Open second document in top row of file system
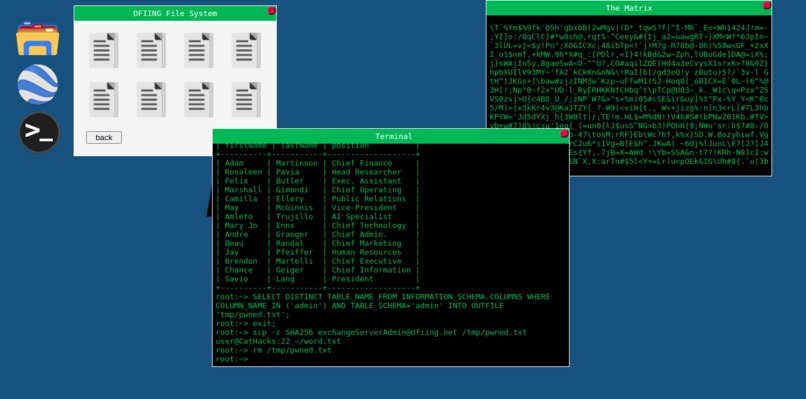The image size is (806, 399). (x=151, y=50)
